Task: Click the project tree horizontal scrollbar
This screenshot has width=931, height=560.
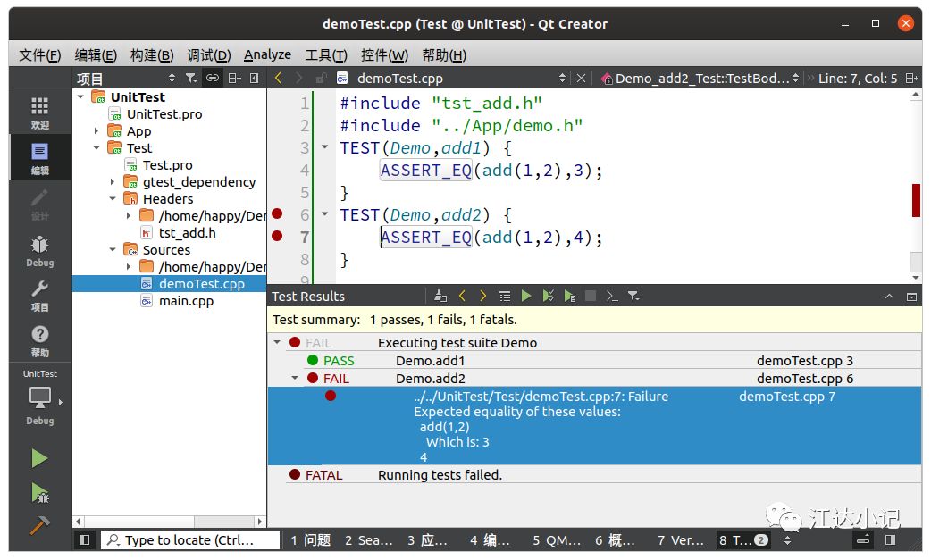Action: pyautogui.click(x=169, y=522)
